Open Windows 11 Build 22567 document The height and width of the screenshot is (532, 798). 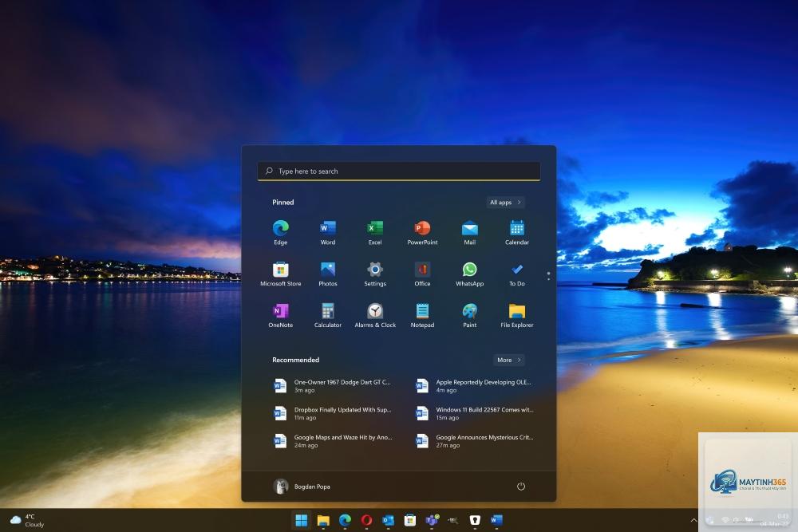[475, 413]
